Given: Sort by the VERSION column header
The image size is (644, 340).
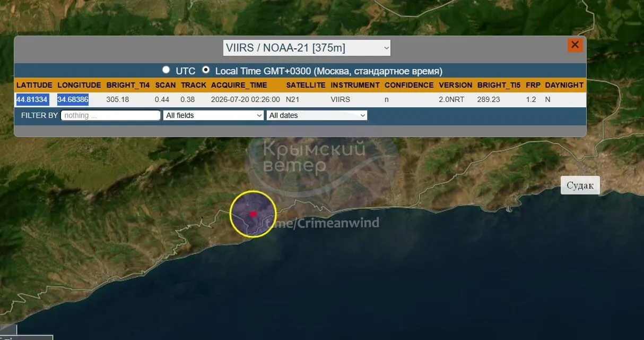Looking at the screenshot, I should tap(455, 85).
